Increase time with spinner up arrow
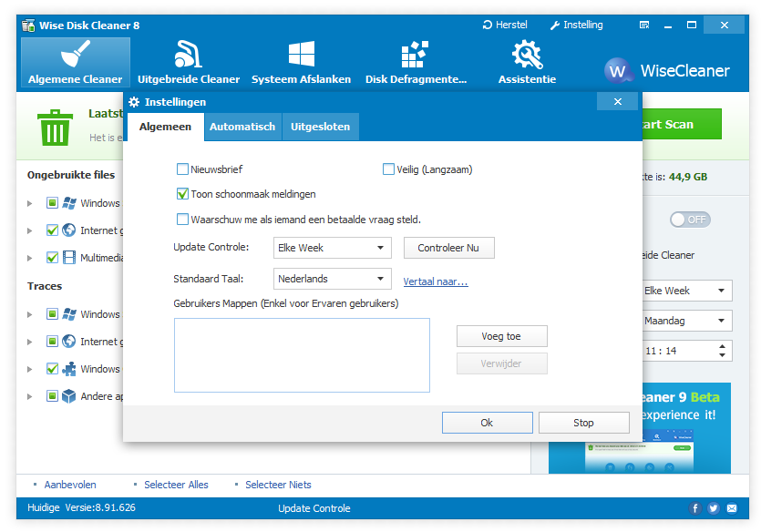The height and width of the screenshot is (532, 761). [722, 346]
